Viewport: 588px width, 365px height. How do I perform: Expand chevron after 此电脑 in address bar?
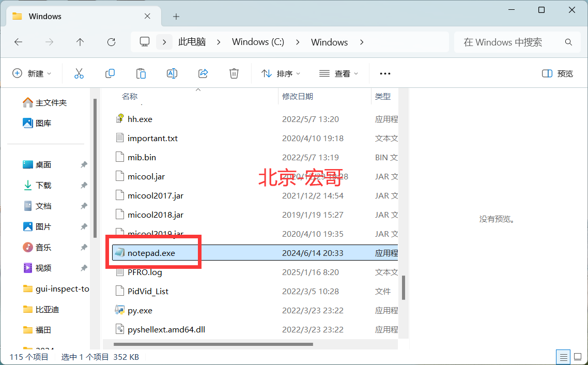click(219, 42)
